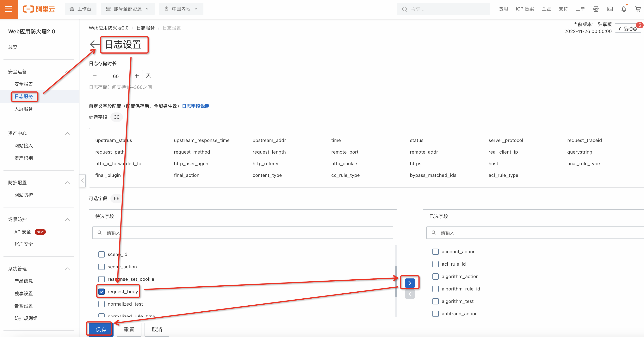Screen dimensions: 644x337
Task: Click the API developer tool icon
Action: (x=596, y=9)
